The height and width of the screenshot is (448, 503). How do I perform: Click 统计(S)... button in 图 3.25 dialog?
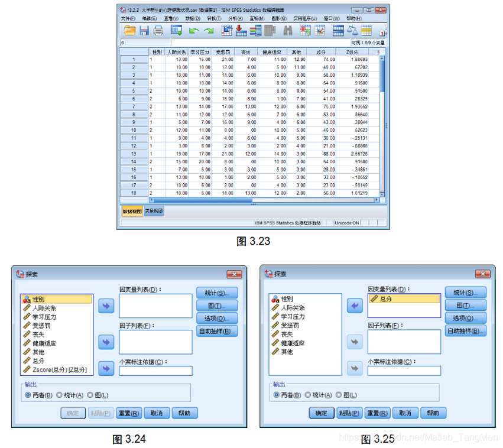(466, 293)
